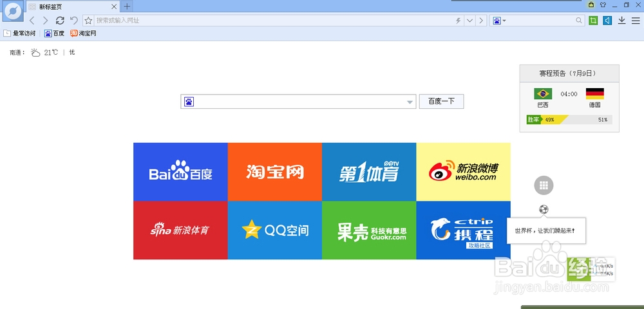Toggle the lightning speed mode icon
The width and height of the screenshot is (644, 309).
[x=459, y=21]
